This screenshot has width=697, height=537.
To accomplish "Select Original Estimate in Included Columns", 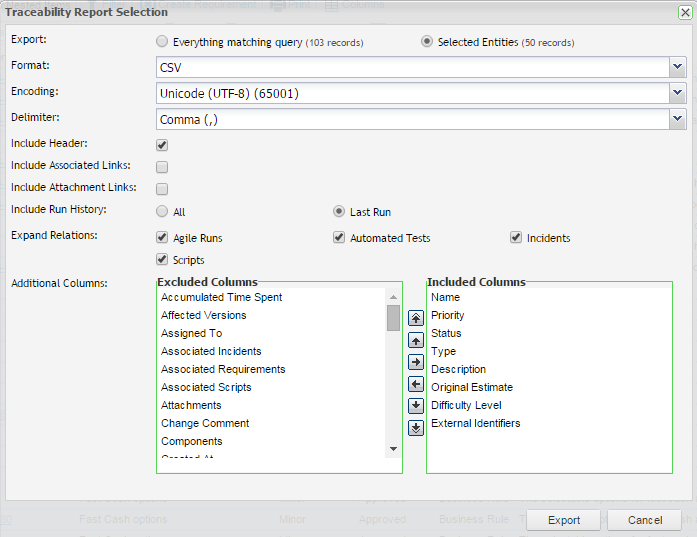I will (x=472, y=387).
